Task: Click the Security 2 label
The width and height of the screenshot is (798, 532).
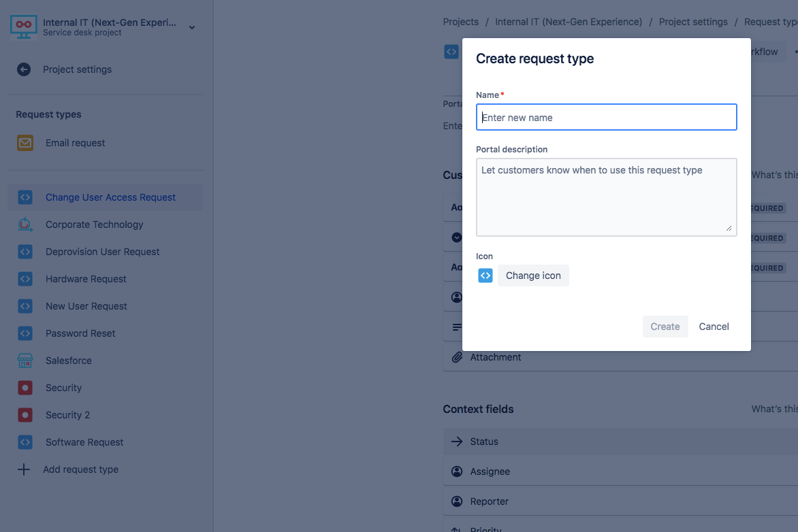Action: [x=67, y=415]
